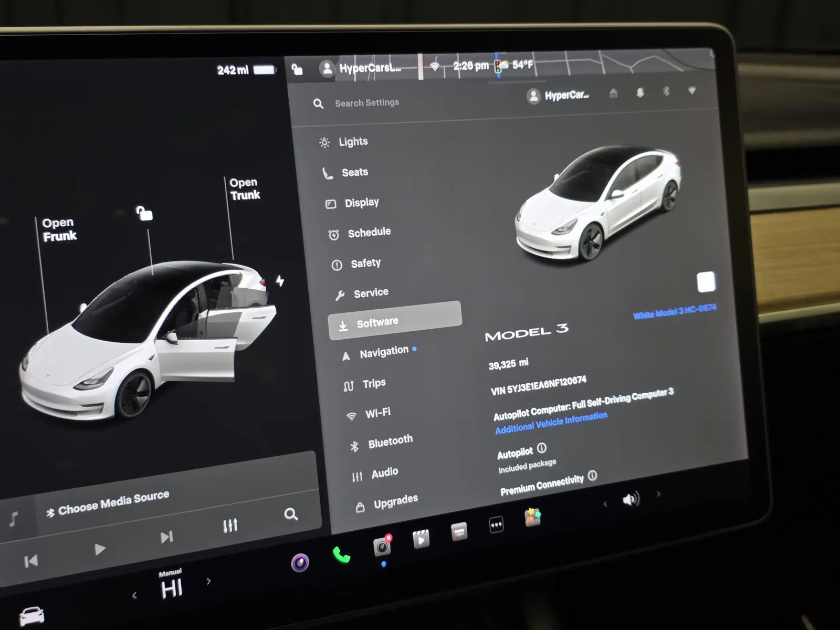Launch the dashcam camera app
Screen dimensions: 840x630
pyautogui.click(x=382, y=547)
